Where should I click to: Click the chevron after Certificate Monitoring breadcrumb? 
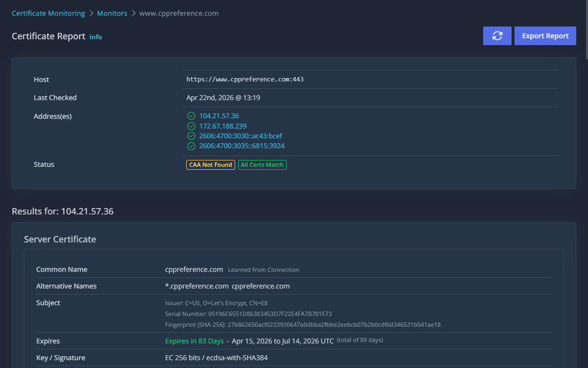click(x=91, y=13)
